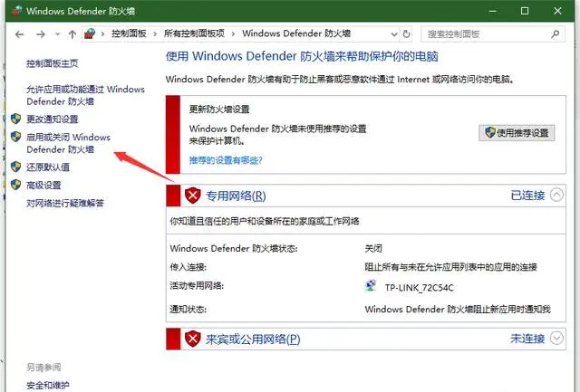Click the 已连接 status text
The width and height of the screenshot is (580, 392).
click(x=527, y=195)
